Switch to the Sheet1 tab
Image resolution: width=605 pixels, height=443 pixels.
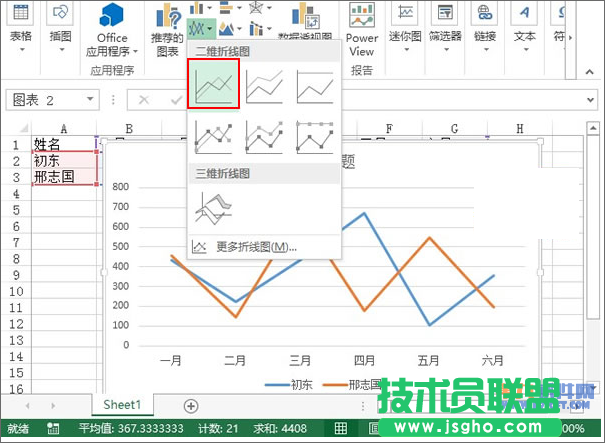click(122, 404)
